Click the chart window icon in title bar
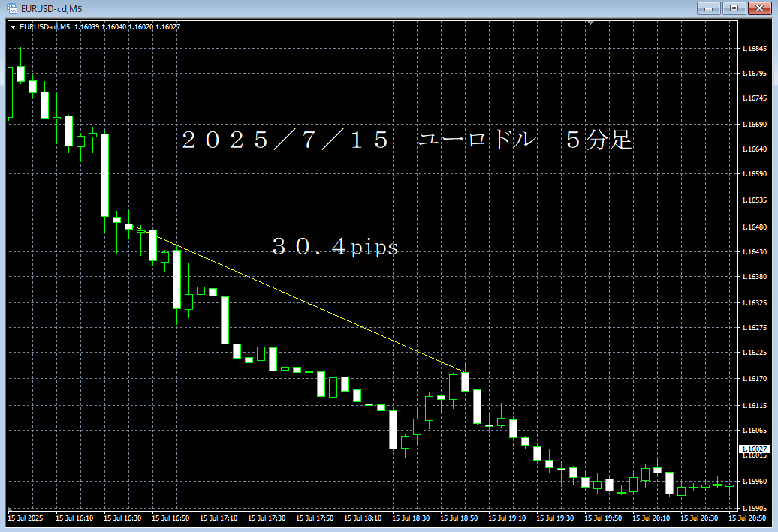 [12, 8]
